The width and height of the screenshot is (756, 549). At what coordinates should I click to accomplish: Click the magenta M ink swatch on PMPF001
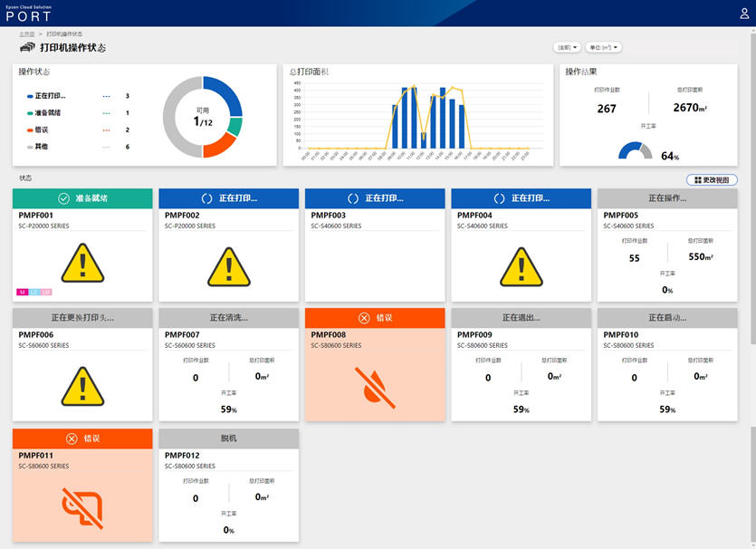pyautogui.click(x=23, y=292)
